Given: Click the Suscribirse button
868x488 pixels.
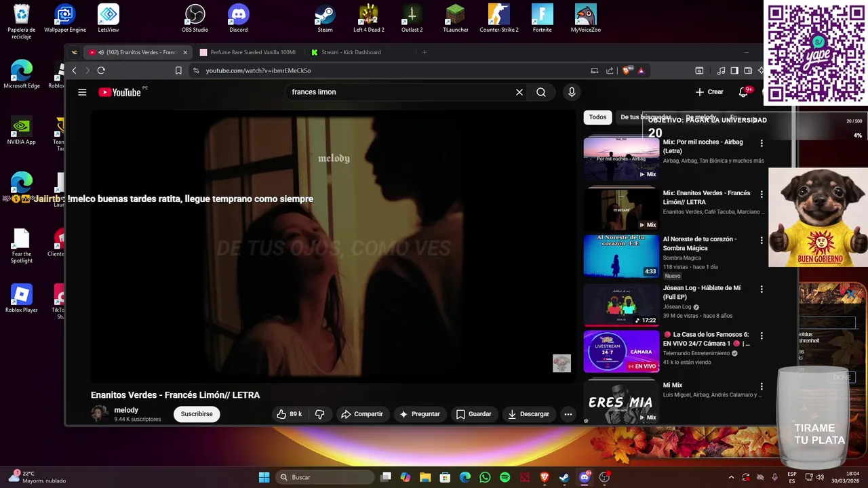Looking at the screenshot, I should coord(197,414).
